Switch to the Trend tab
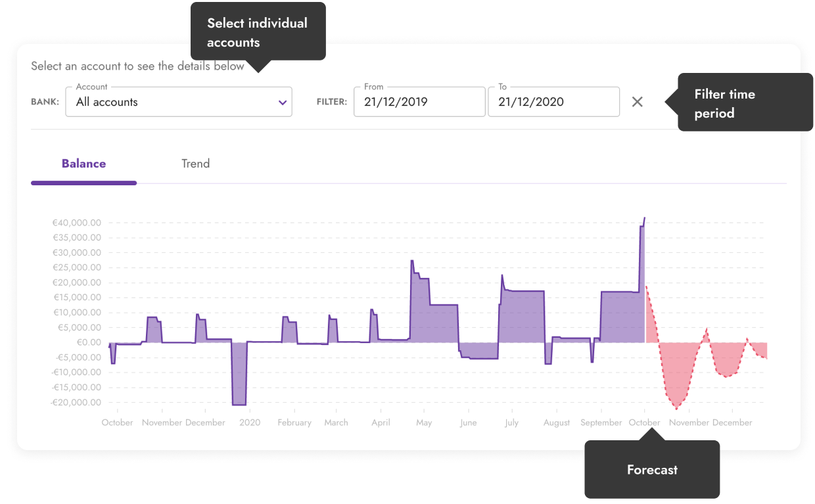815x504 pixels. tap(195, 164)
